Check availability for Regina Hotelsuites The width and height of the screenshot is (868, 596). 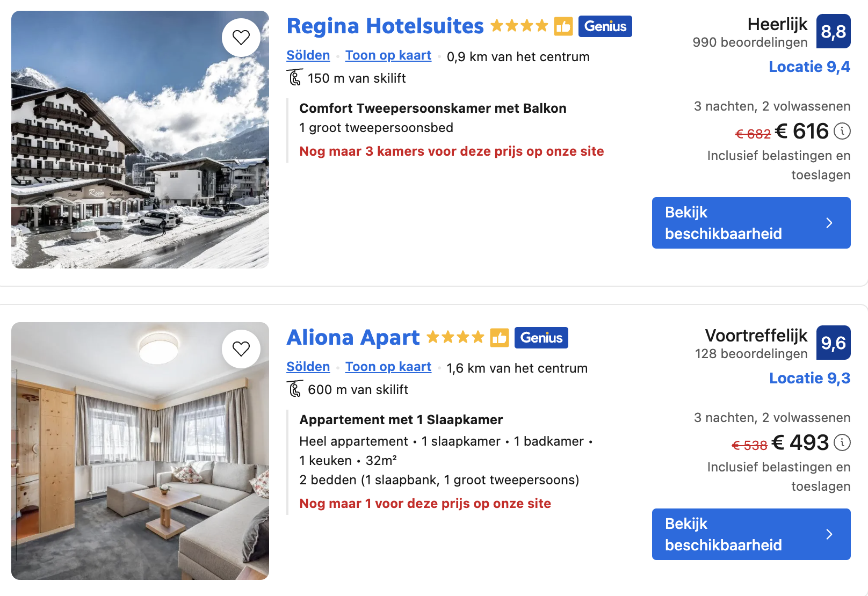click(x=751, y=223)
